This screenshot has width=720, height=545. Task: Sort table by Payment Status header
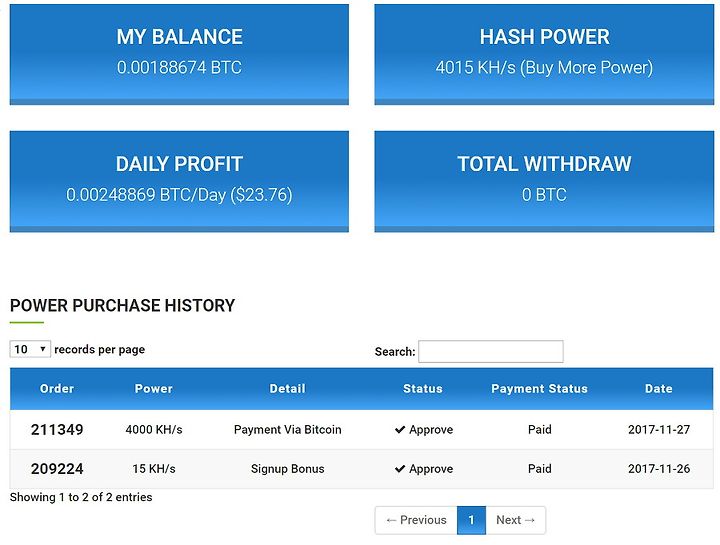540,389
